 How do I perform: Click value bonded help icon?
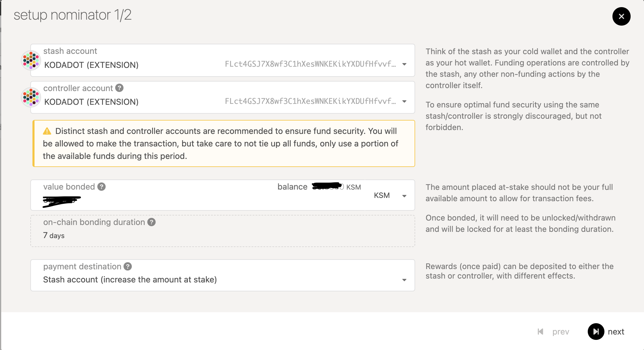click(101, 187)
